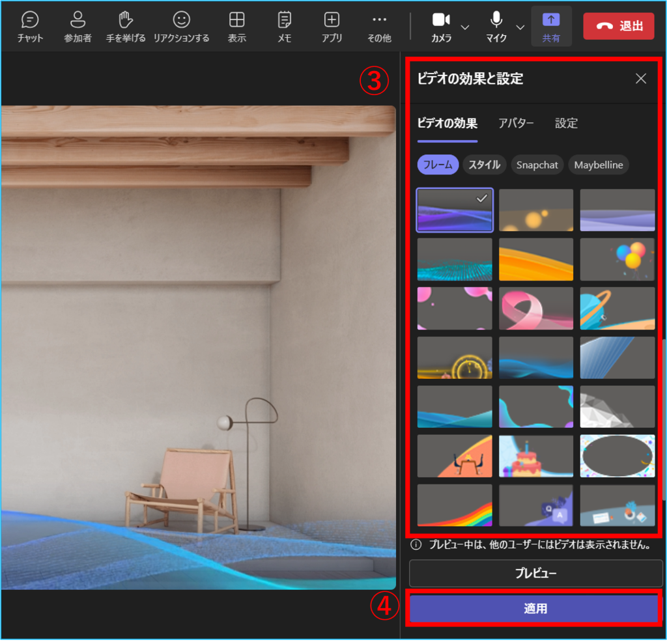Select the フレーム filter chip

pos(438,165)
